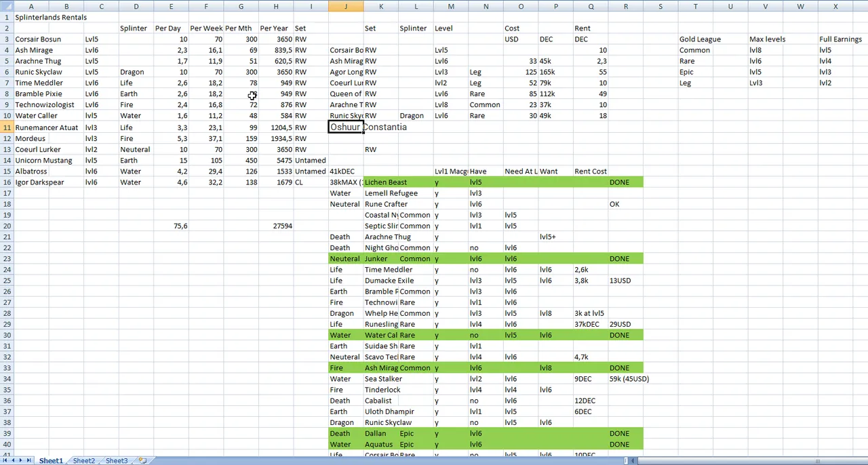The width and height of the screenshot is (868, 465).
Task: Click the last sheet navigation arrow
Action: pos(28,461)
